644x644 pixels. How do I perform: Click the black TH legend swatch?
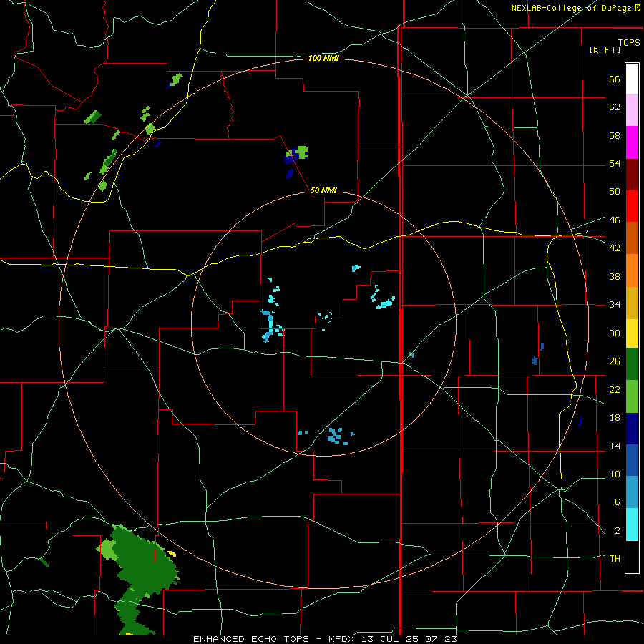click(x=632, y=557)
